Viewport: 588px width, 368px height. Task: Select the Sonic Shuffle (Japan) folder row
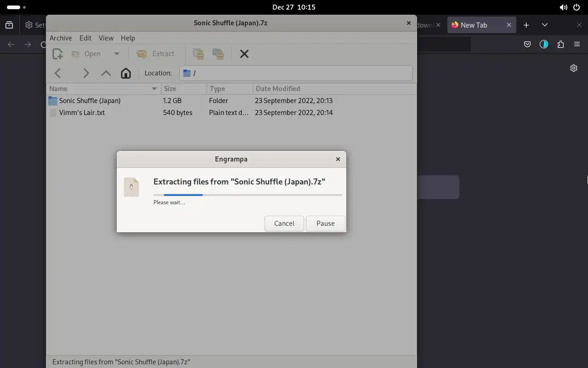click(x=232, y=100)
